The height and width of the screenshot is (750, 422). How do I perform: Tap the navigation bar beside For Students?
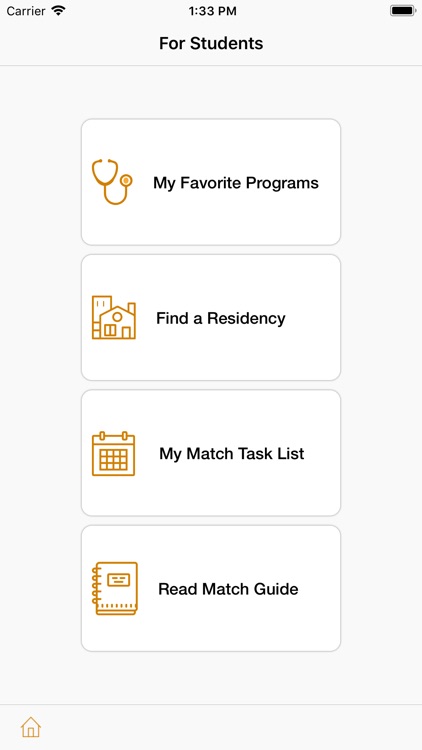coord(342,44)
